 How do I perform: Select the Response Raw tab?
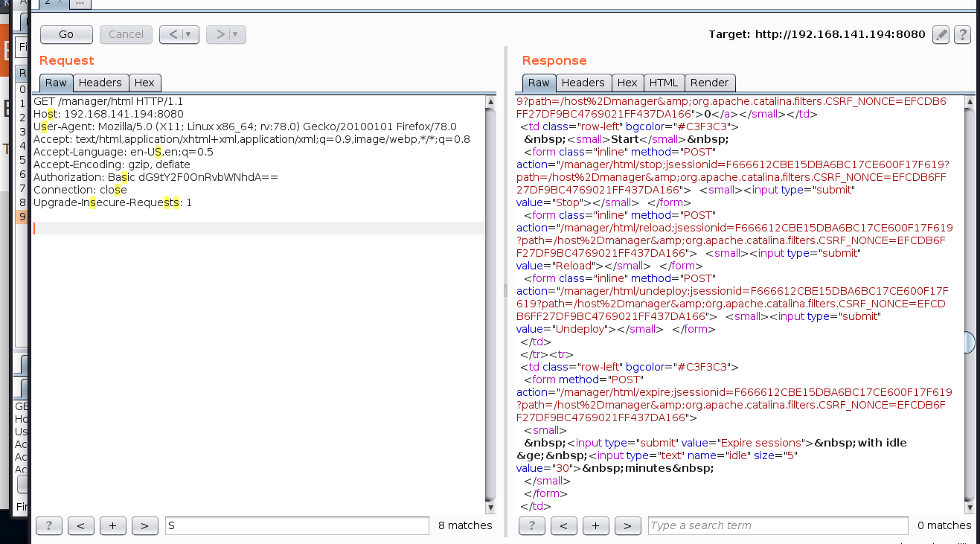(539, 83)
